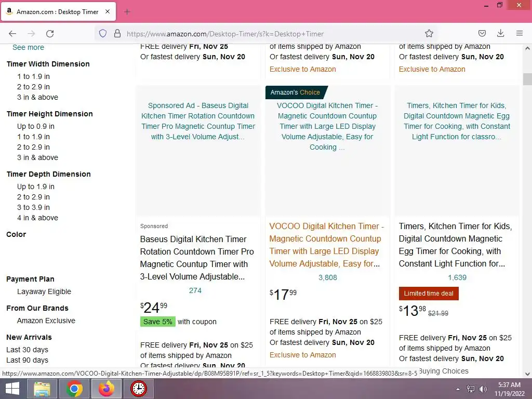The image size is (532, 399).
Task: Reload the current Amazon page
Action: click(50, 34)
